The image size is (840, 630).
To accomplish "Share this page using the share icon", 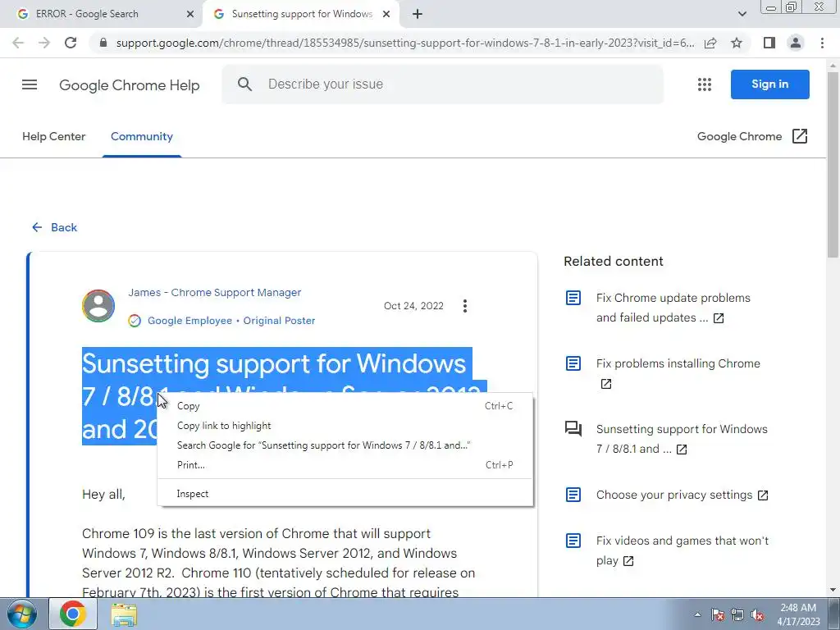I will [710, 43].
